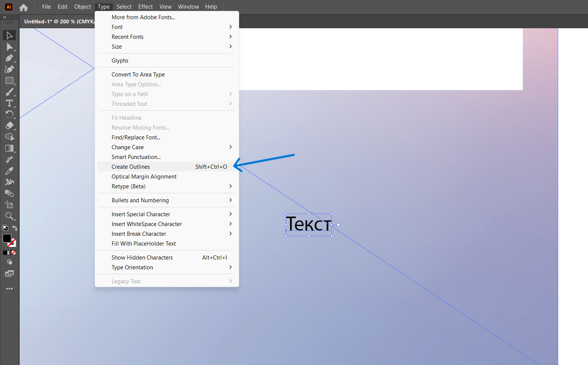Expand the Font submenu
The image size is (588, 365).
pyautogui.click(x=167, y=27)
